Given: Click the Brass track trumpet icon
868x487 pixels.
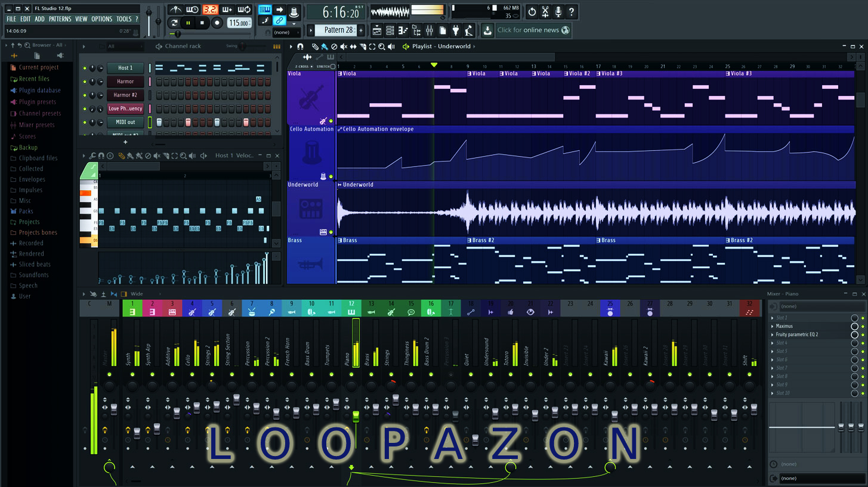Looking at the screenshot, I should pyautogui.click(x=311, y=264).
